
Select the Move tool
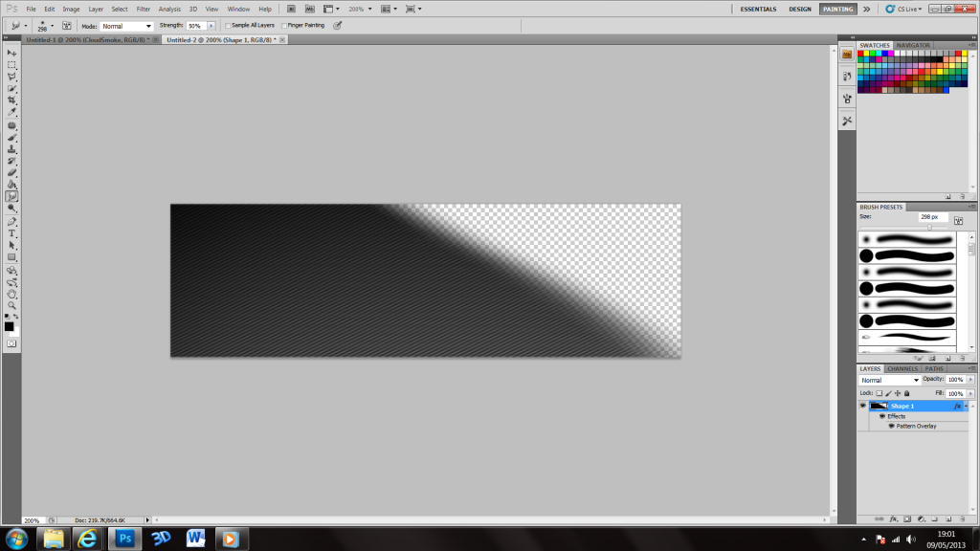(x=12, y=53)
